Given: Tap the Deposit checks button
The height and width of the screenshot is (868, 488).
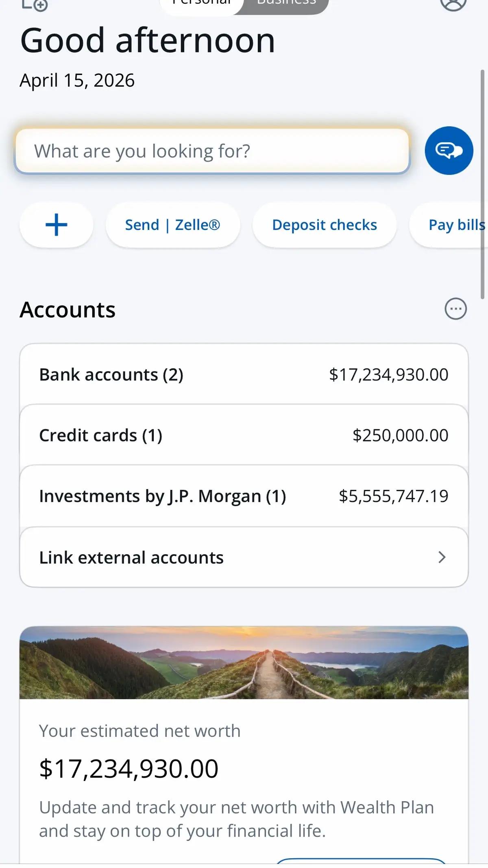Looking at the screenshot, I should 325,225.
